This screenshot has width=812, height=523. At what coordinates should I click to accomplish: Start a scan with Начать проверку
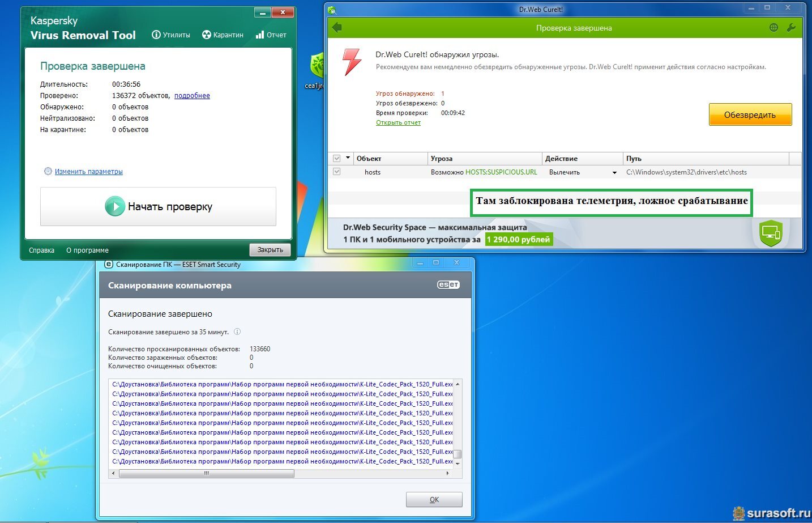pos(158,207)
